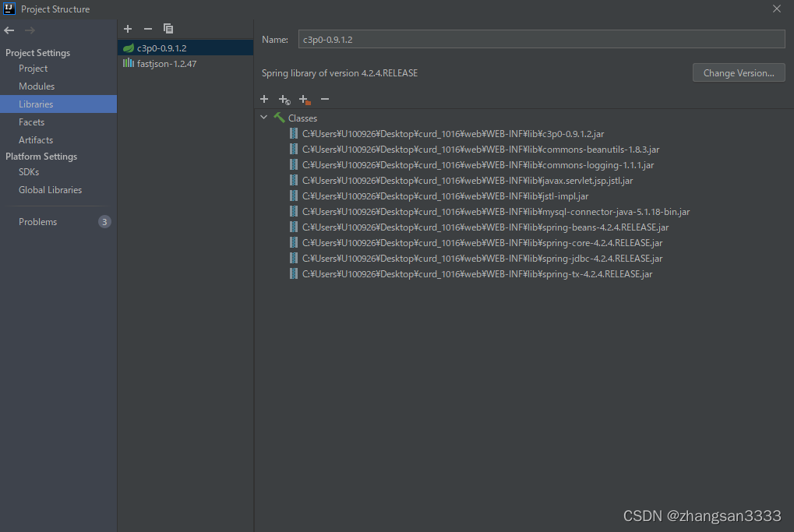Remove the selected library from list
The height and width of the screenshot is (532, 794).
click(148, 29)
